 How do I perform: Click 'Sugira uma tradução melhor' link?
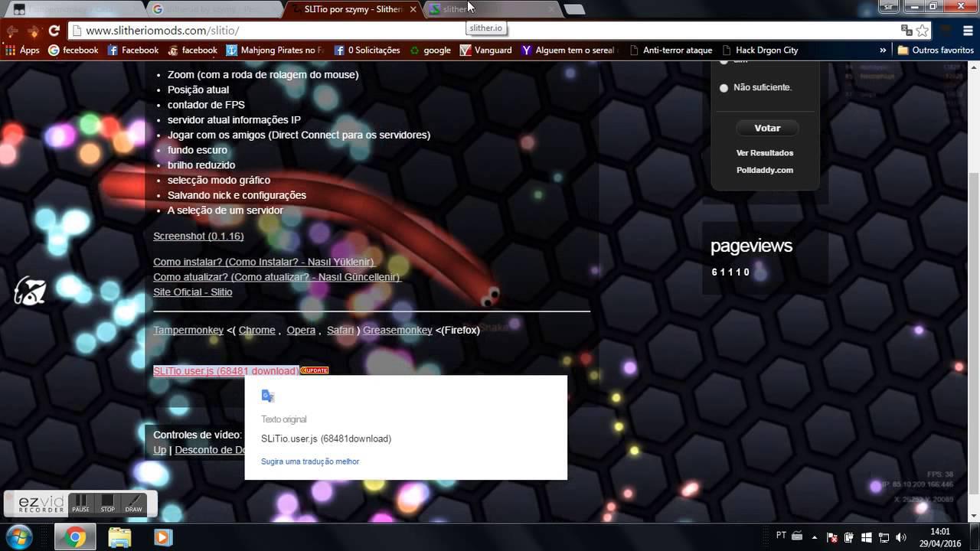tap(310, 461)
